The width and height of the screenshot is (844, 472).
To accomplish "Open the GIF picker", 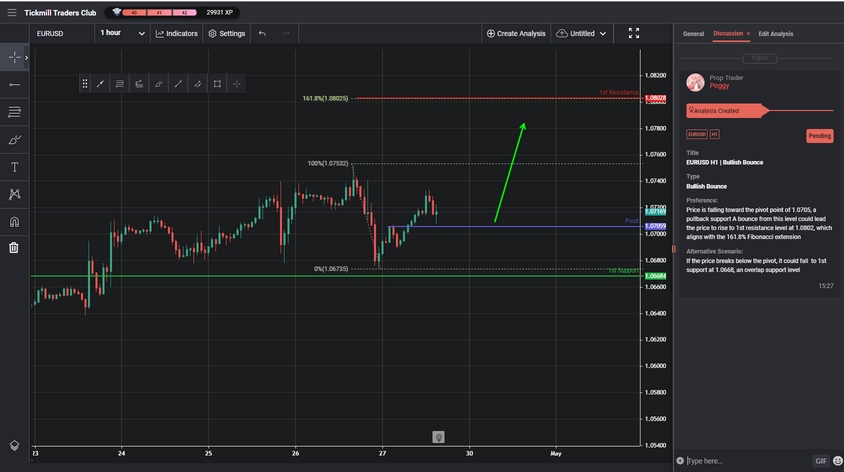I will point(820,461).
